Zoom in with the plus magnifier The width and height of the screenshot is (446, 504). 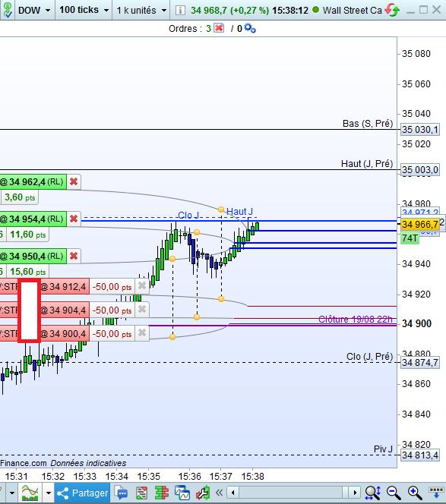pyautogui.click(x=414, y=493)
